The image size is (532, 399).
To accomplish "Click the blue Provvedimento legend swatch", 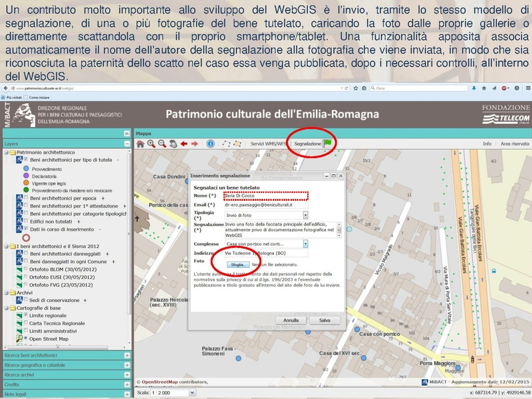I will (x=25, y=170).
